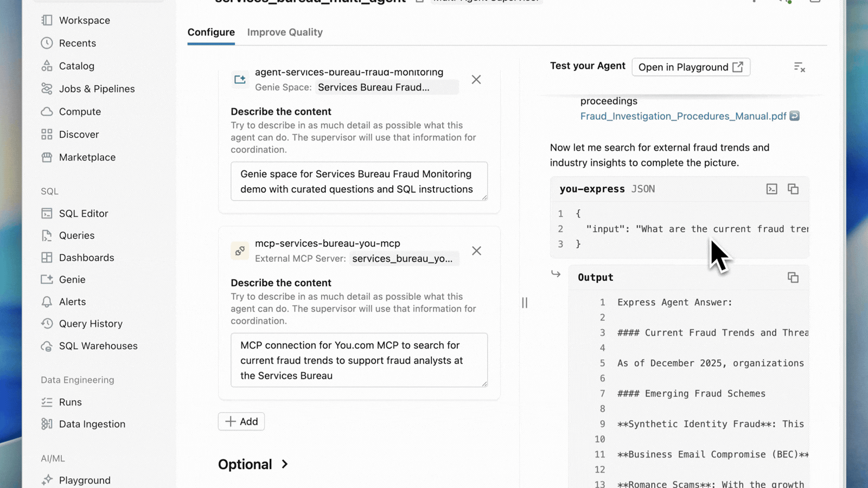This screenshot has height=488, width=868.
Task: Remove the mcp-services-bureau-you-mcp agent
Action: pyautogui.click(x=476, y=251)
